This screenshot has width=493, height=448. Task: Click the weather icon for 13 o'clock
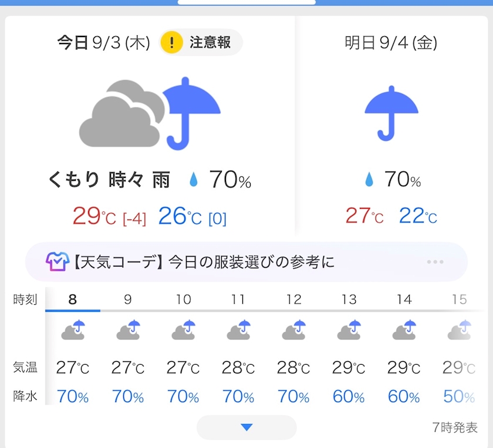349,330
